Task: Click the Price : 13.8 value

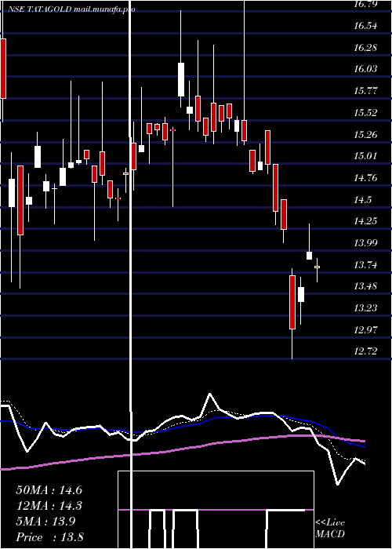Action: coord(49,537)
